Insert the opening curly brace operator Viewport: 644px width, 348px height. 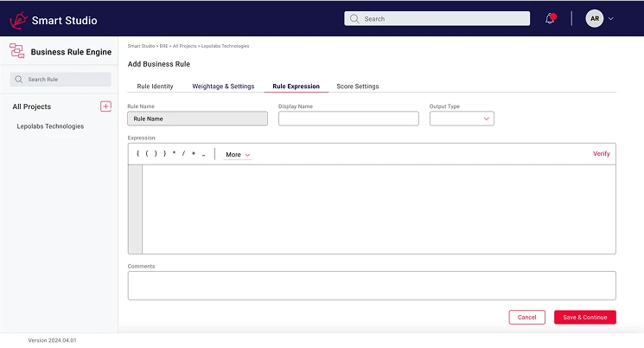pyautogui.click(x=137, y=154)
